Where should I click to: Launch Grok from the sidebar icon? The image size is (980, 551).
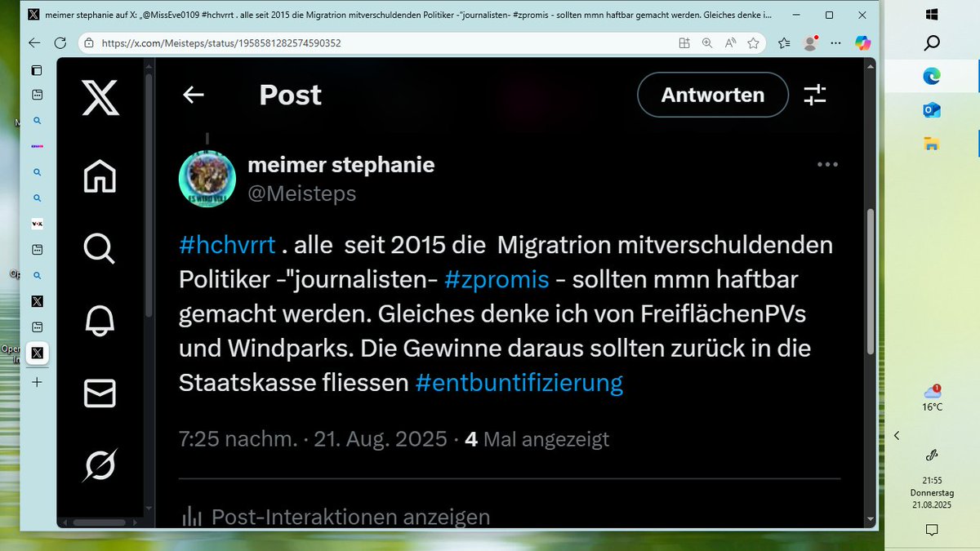coord(98,465)
